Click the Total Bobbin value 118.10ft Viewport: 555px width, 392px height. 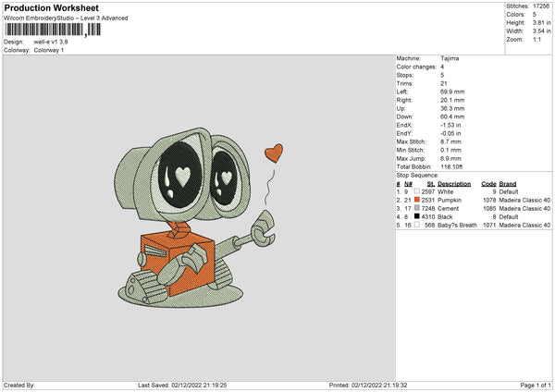(x=451, y=166)
